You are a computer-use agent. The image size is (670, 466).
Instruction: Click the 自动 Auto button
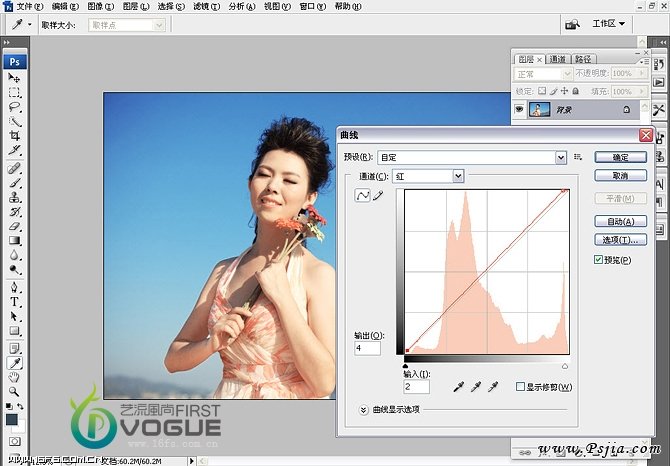620,221
